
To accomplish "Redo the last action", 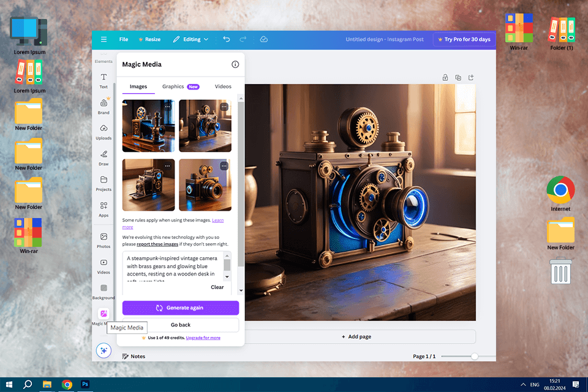I will click(243, 39).
